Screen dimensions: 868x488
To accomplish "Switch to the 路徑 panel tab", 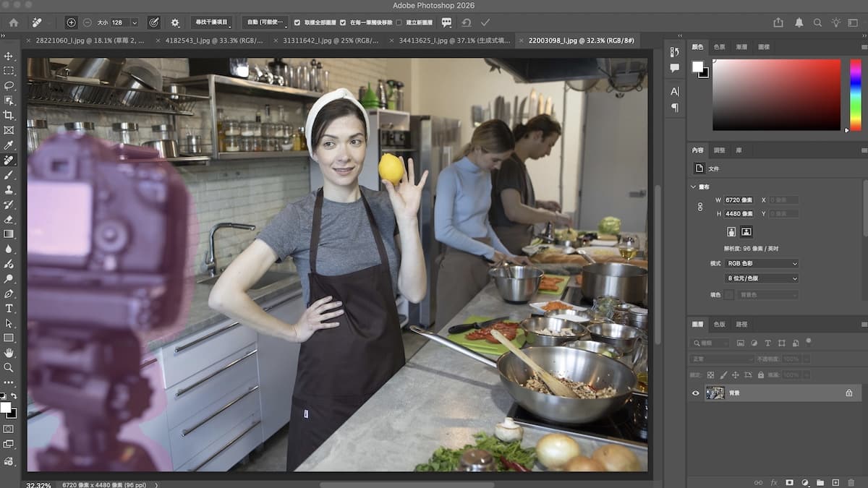I will click(741, 324).
